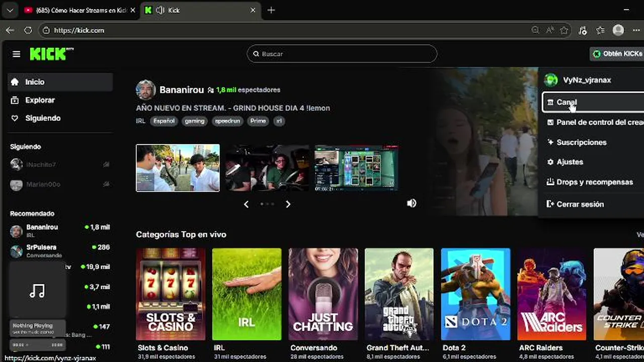Reload the page with refresh icon
The width and height of the screenshot is (644, 362).
28,30
